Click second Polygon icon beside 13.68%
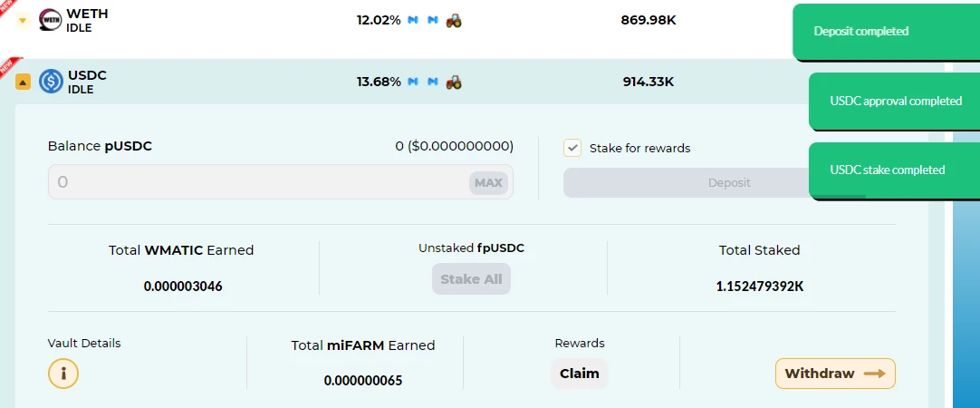 pos(433,82)
